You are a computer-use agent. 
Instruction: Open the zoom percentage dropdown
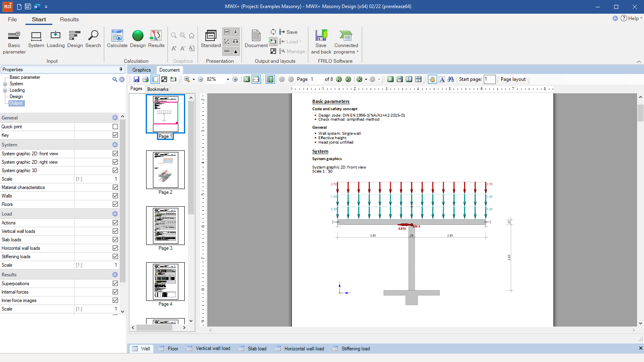(x=228, y=79)
